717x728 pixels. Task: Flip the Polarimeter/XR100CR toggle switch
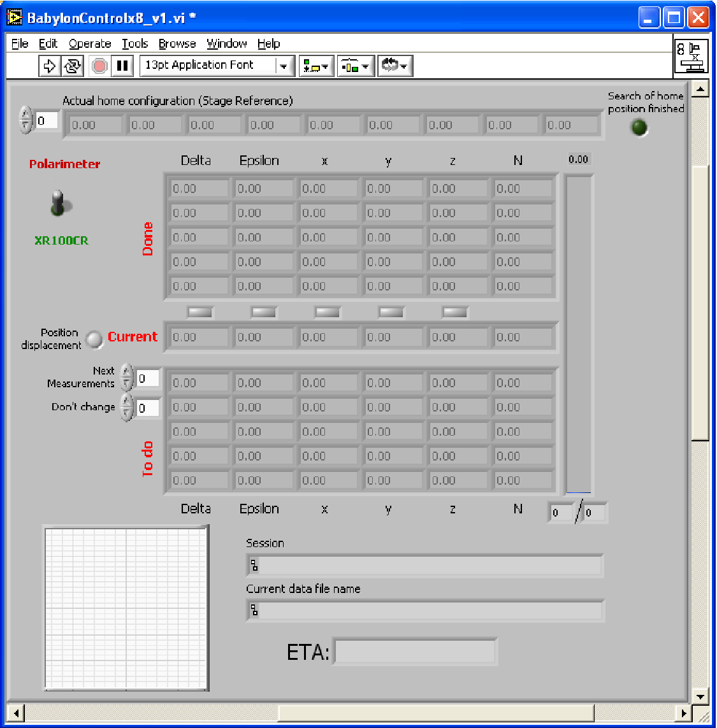tap(59, 203)
